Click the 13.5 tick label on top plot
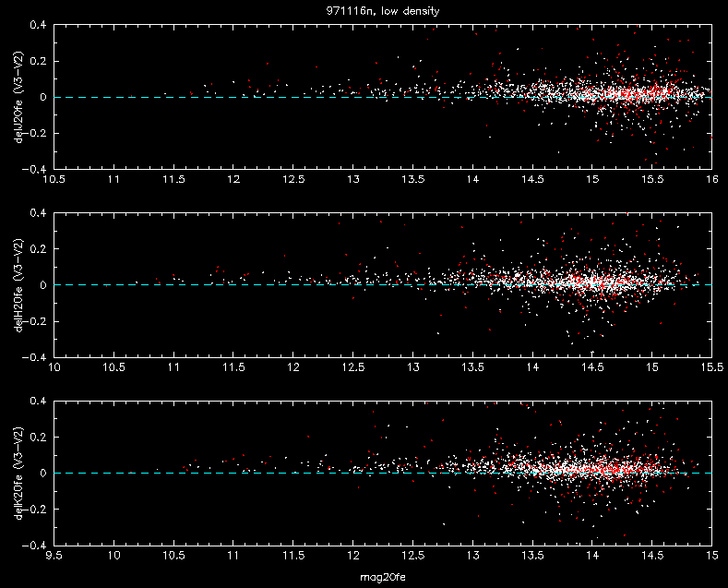Image resolution: width=728 pixels, height=588 pixels. pyautogui.click(x=412, y=179)
